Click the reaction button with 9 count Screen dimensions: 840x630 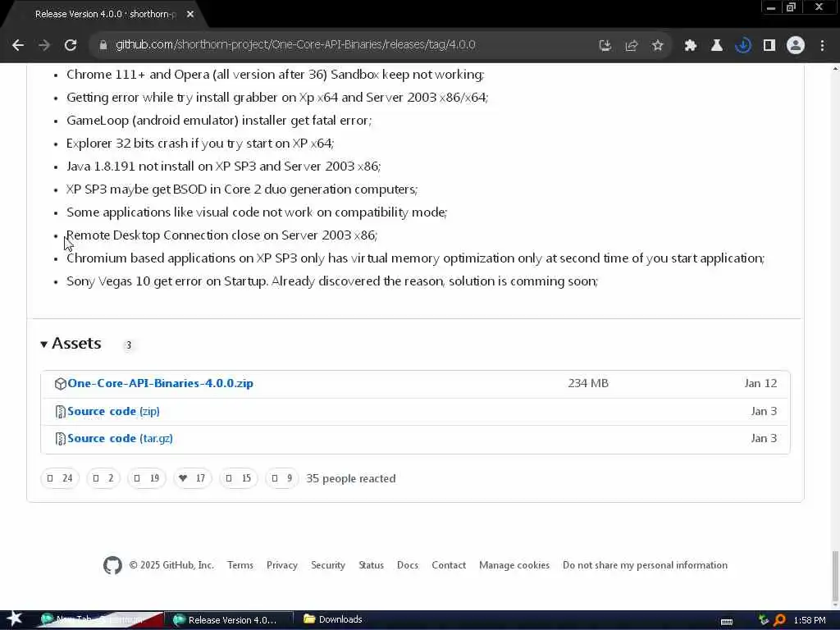[x=282, y=478]
